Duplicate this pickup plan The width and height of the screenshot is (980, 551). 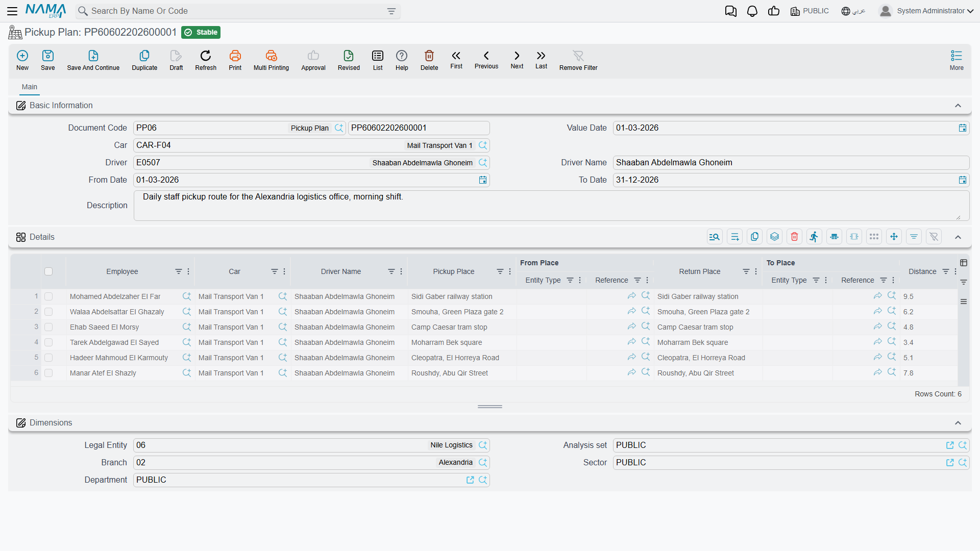click(144, 60)
